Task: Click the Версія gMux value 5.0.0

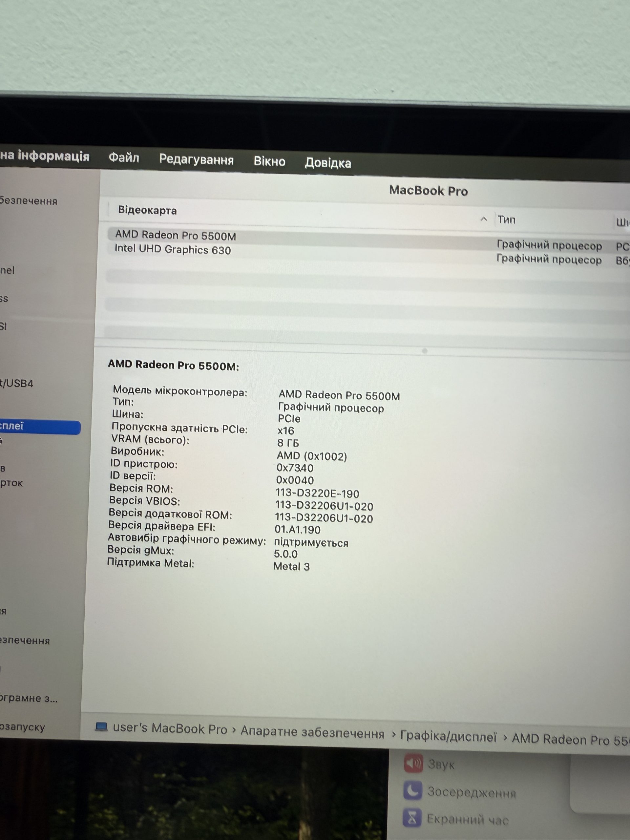Action: pyautogui.click(x=285, y=554)
